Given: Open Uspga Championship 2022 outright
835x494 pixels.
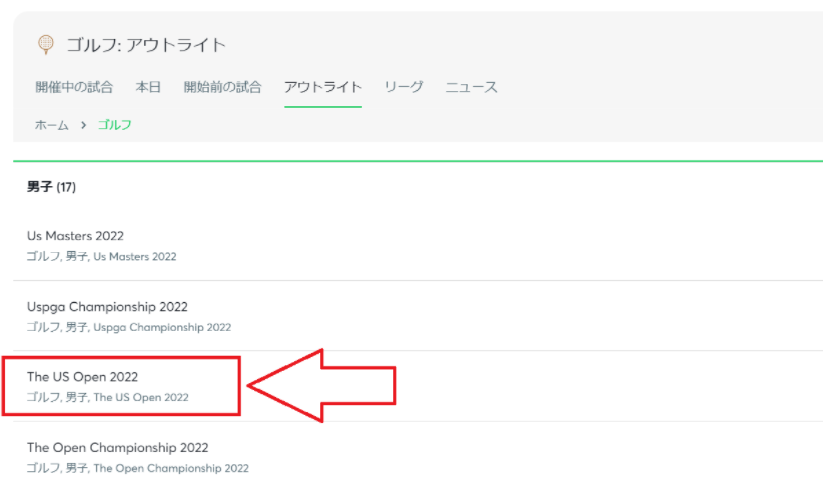Looking at the screenshot, I should coord(418,316).
